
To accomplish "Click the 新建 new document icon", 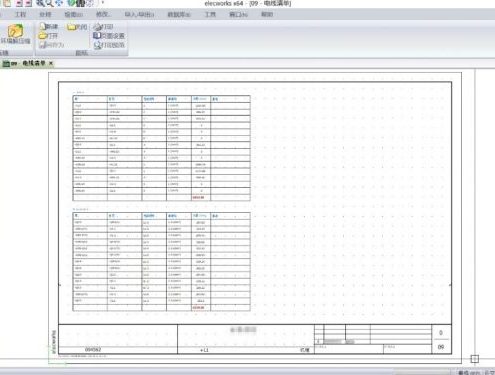I will point(42,26).
